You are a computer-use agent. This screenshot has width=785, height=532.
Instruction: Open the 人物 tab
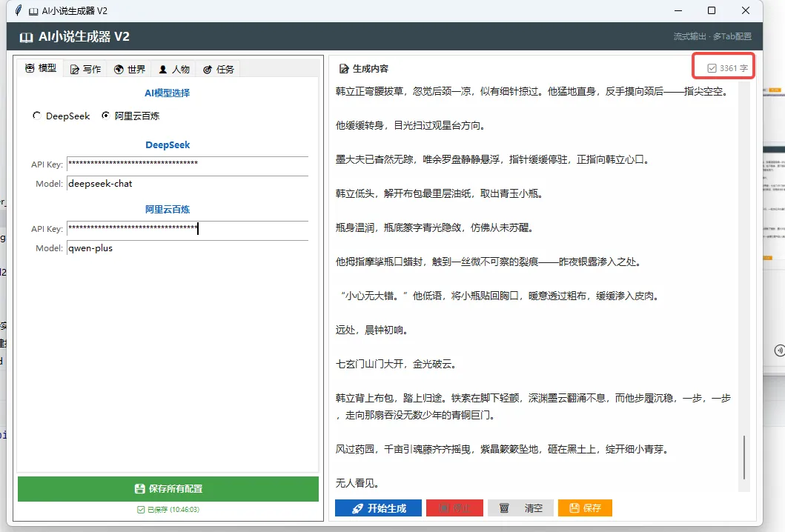pyautogui.click(x=174, y=69)
